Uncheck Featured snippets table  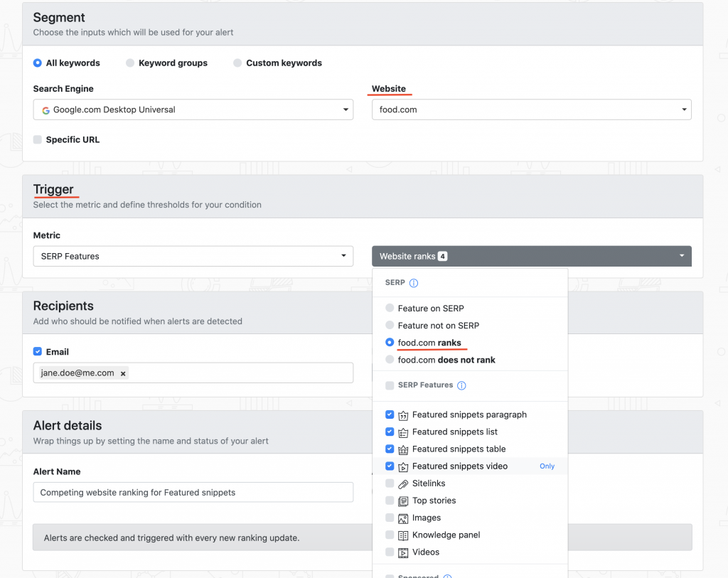[x=390, y=449]
